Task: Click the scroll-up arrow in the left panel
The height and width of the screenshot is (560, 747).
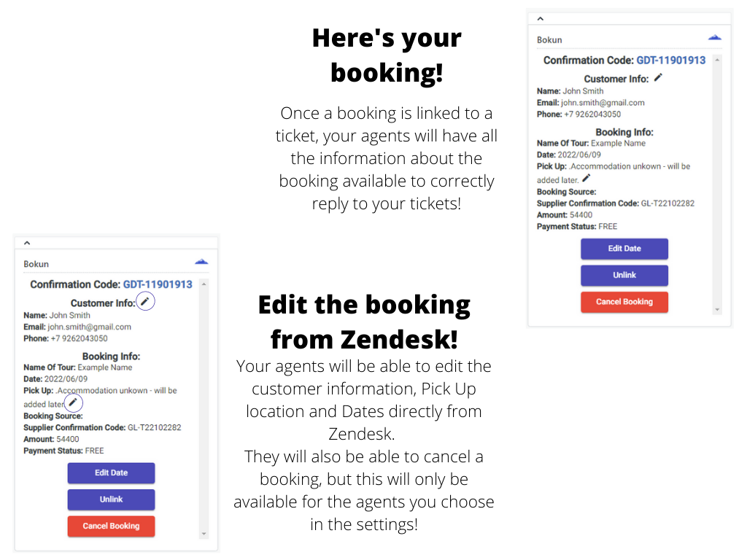Action: tap(204, 284)
